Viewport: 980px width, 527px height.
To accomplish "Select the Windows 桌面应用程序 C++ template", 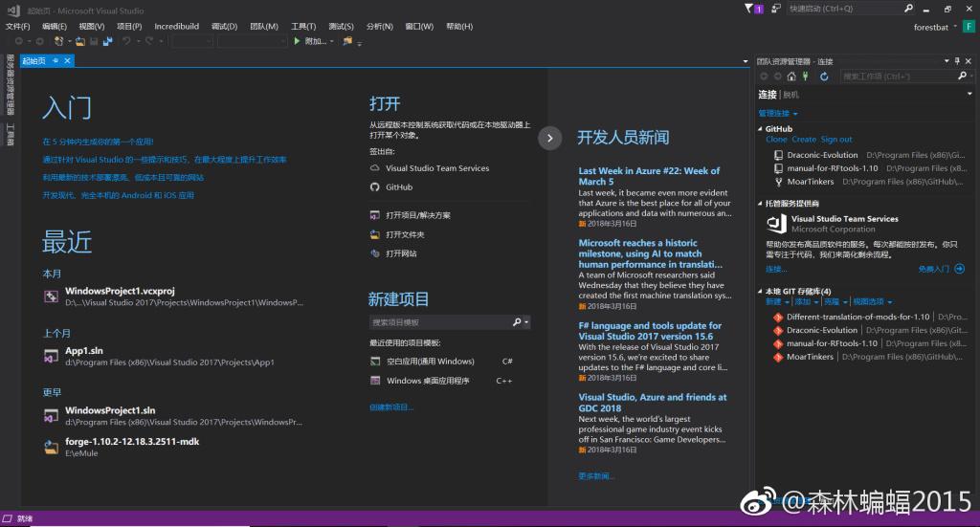I will point(441,381).
